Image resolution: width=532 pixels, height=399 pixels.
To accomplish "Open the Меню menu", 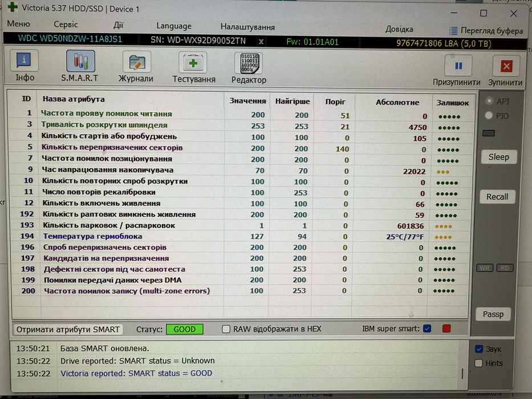I will click(x=19, y=24).
